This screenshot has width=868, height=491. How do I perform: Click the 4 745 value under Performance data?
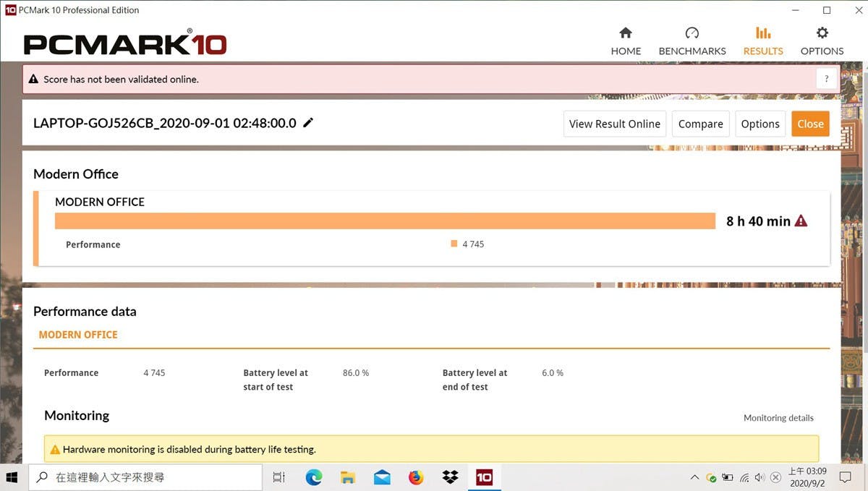click(x=154, y=373)
